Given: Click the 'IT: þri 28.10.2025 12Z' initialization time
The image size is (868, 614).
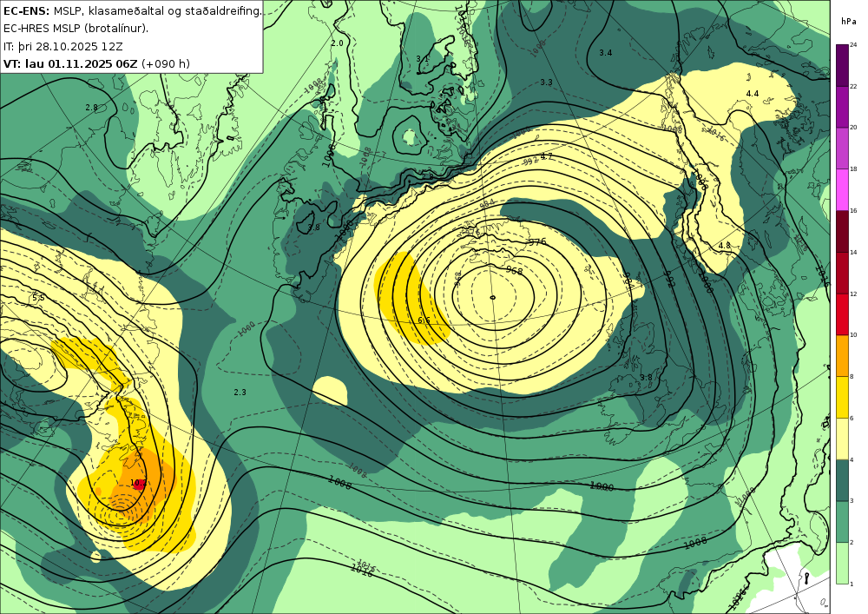Looking at the screenshot, I should click(63, 46).
